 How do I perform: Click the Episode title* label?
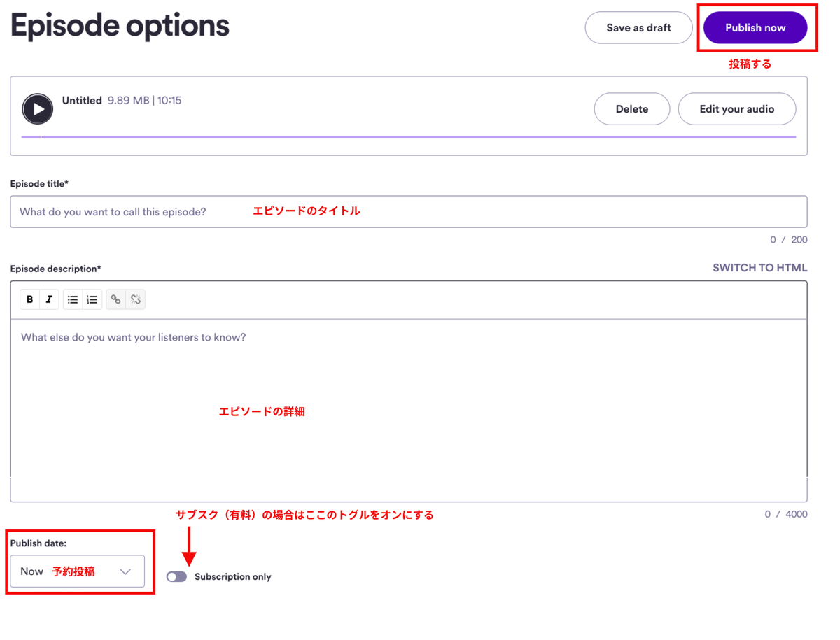pos(39,184)
